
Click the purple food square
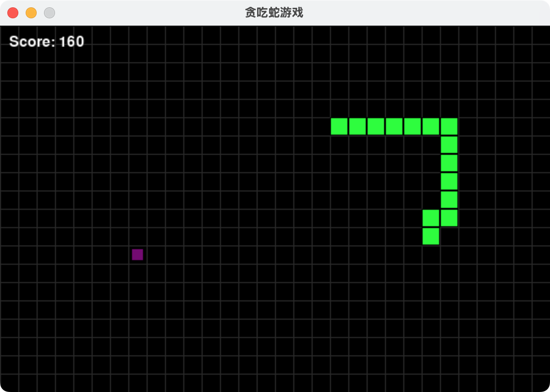(137, 255)
